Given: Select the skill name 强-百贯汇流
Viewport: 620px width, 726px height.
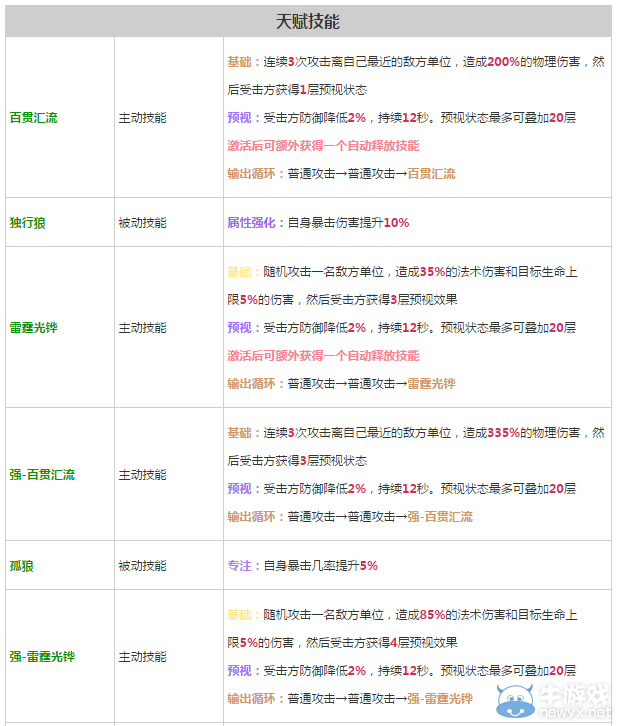Looking at the screenshot, I should 42,475.
